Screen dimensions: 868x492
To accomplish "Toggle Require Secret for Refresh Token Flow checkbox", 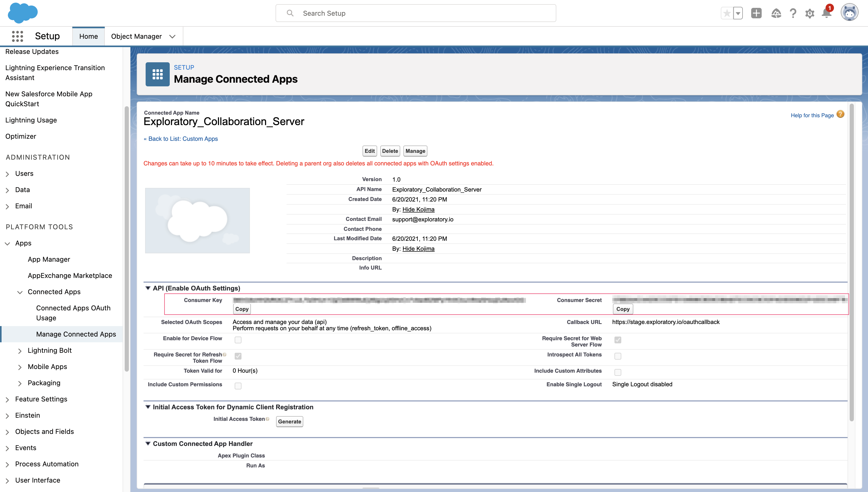I will point(238,356).
